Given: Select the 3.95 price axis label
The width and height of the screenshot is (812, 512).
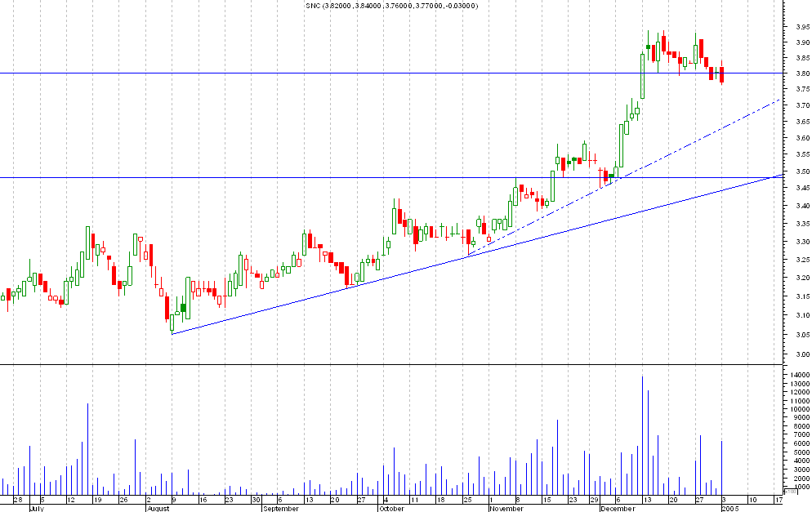Looking at the screenshot, I should pyautogui.click(x=803, y=26).
